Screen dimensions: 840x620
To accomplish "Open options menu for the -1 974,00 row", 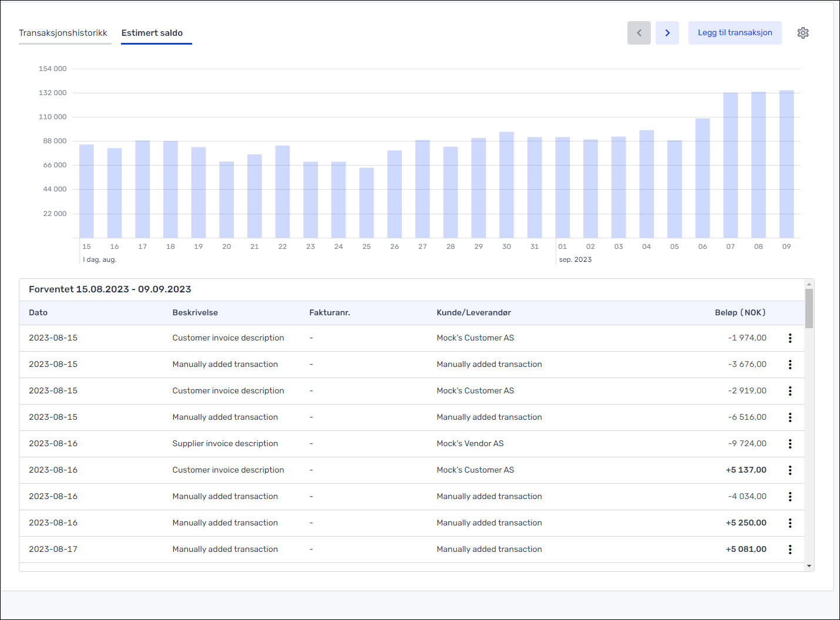I will tap(790, 338).
